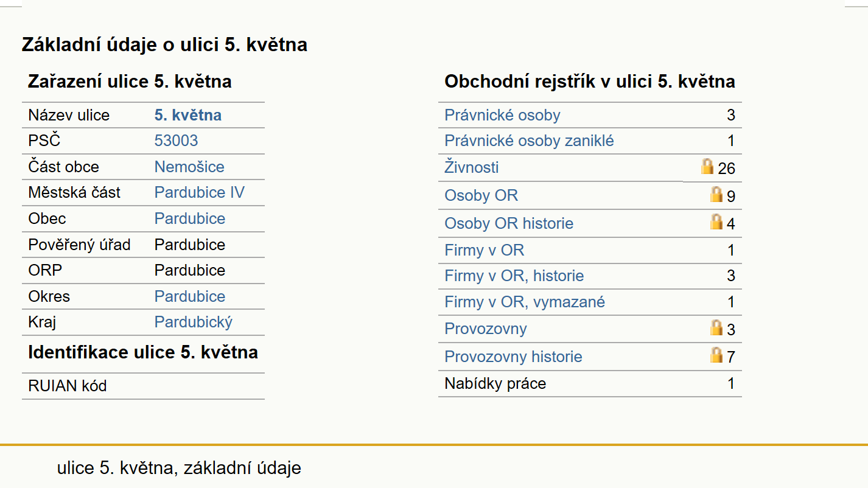Open Pardubice link in Obec row

[x=189, y=218]
